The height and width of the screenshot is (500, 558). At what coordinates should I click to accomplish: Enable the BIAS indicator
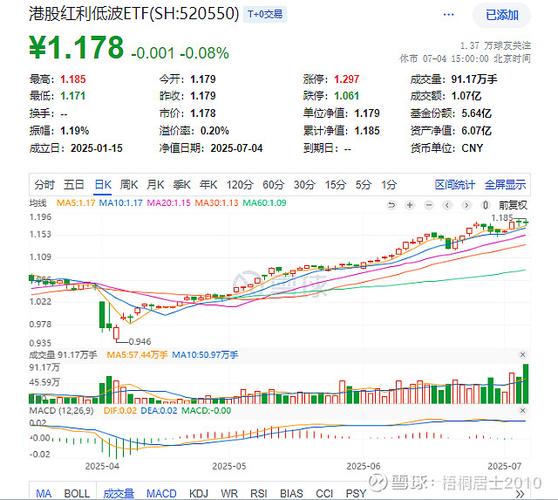(x=291, y=494)
